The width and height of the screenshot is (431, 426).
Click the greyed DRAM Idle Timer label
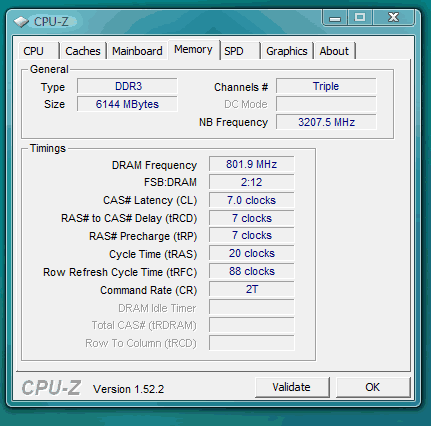[157, 308]
